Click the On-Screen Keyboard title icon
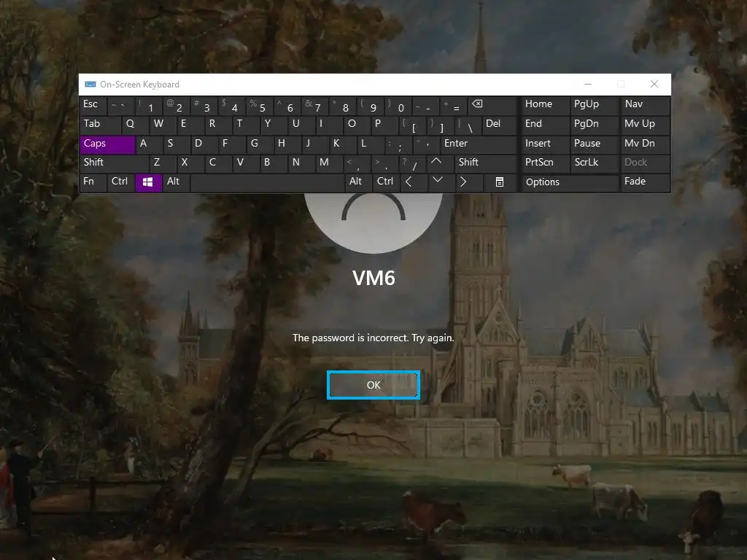The height and width of the screenshot is (560, 747). (x=90, y=85)
